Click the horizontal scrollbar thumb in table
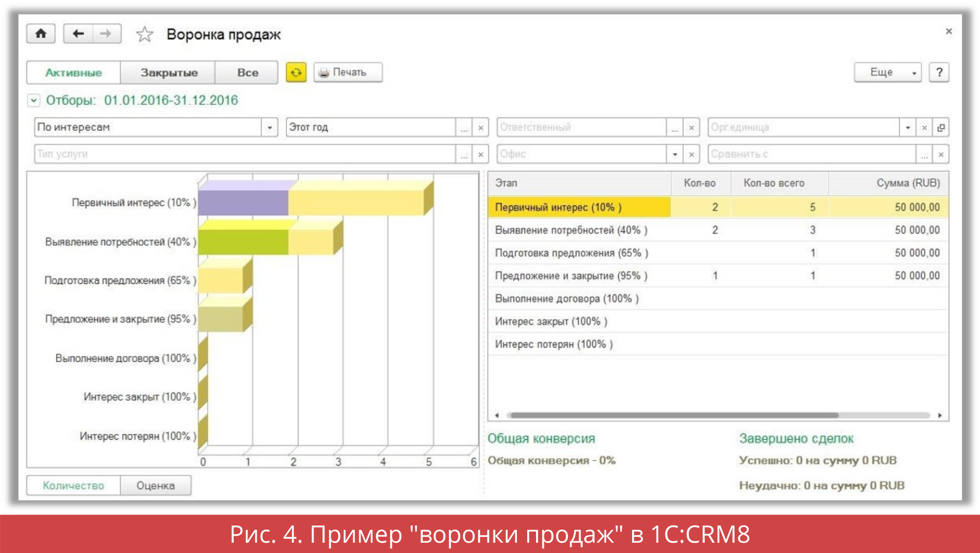 pos(674,415)
